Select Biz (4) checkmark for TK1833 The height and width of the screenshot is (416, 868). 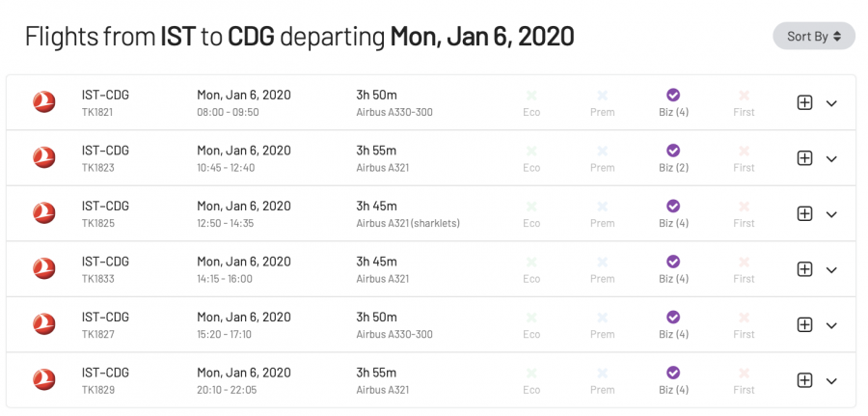point(673,262)
